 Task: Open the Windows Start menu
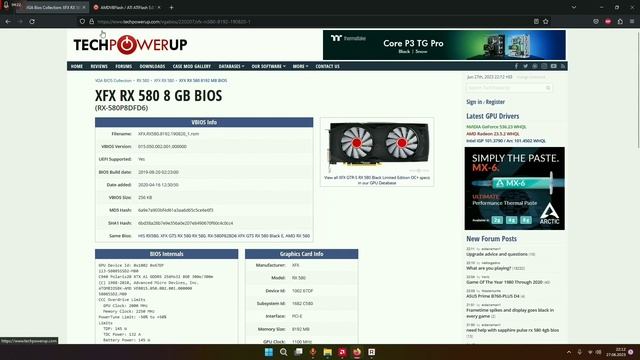click(x=269, y=352)
